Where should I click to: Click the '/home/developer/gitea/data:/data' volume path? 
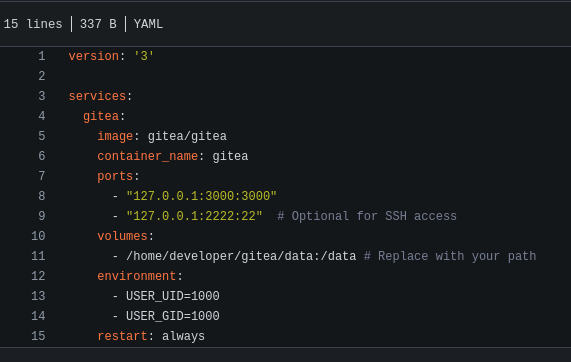tap(241, 256)
